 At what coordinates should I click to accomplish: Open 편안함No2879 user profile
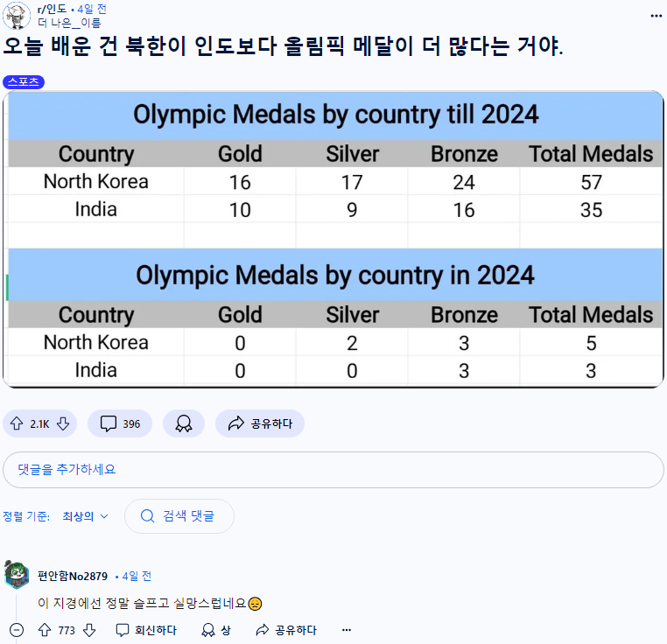click(x=73, y=576)
